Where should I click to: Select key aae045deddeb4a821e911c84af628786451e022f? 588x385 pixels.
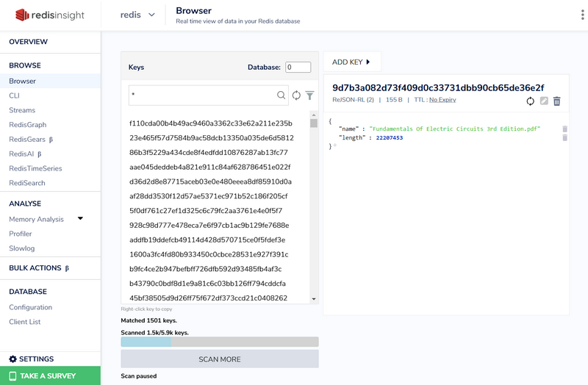[x=210, y=168]
